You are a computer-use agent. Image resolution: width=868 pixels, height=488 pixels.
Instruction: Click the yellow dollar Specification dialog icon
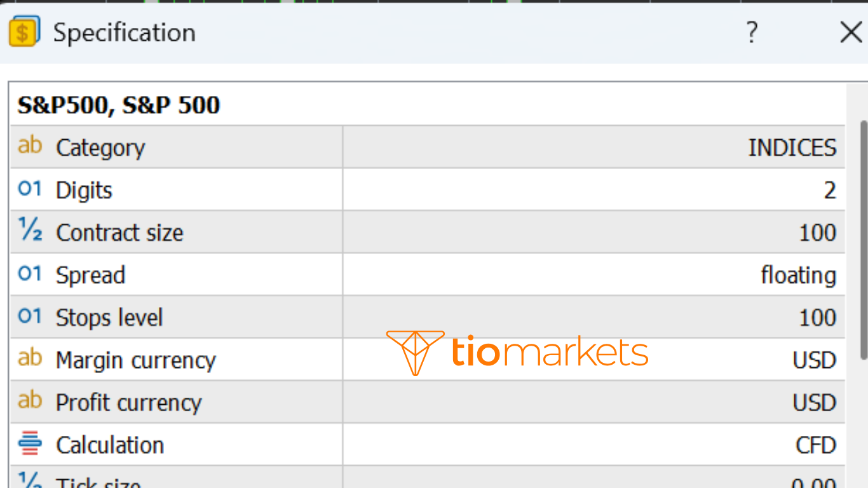coord(22,32)
